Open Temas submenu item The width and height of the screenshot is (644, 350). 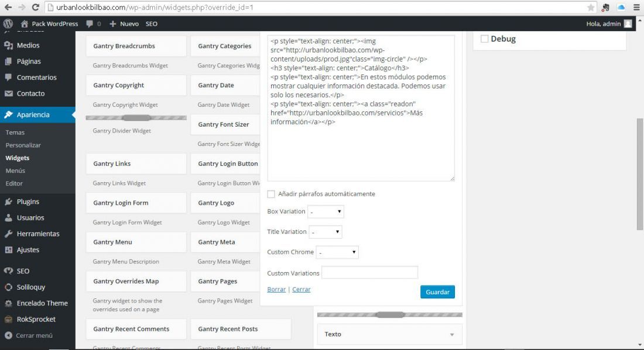pos(15,132)
